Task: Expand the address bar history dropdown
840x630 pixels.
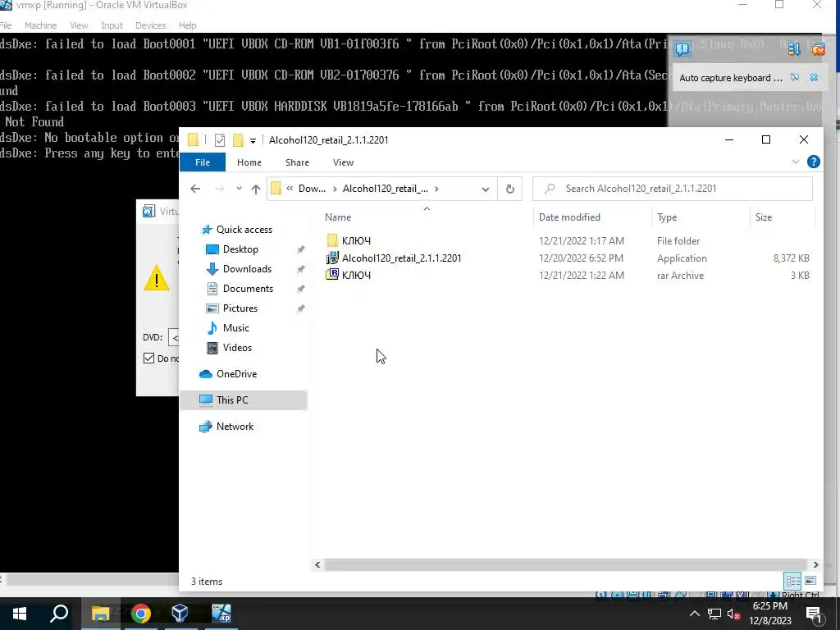Action: pos(486,189)
